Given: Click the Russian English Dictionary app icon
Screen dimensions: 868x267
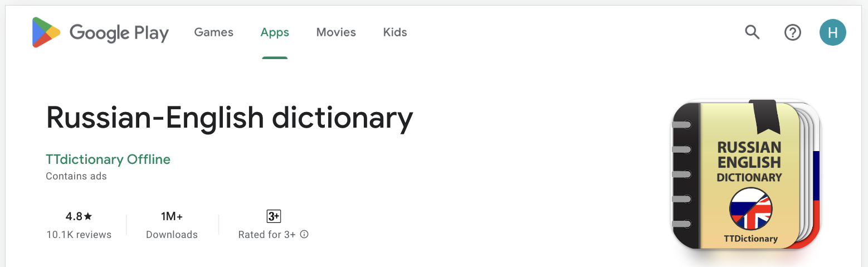Looking at the screenshot, I should 746,175.
